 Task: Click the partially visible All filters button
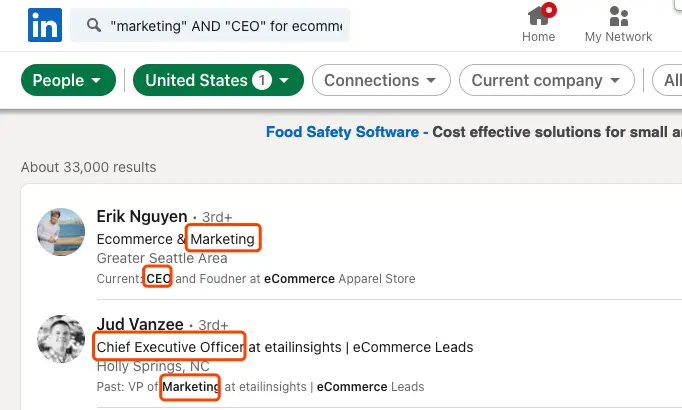(x=668, y=80)
